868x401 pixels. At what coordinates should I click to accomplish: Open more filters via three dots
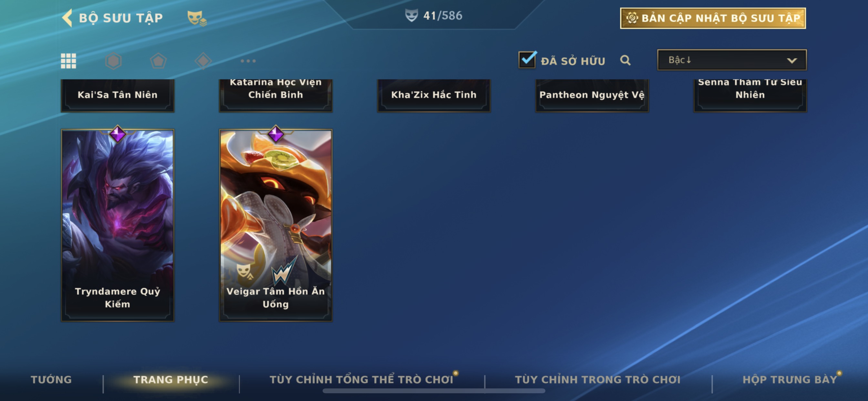[248, 61]
